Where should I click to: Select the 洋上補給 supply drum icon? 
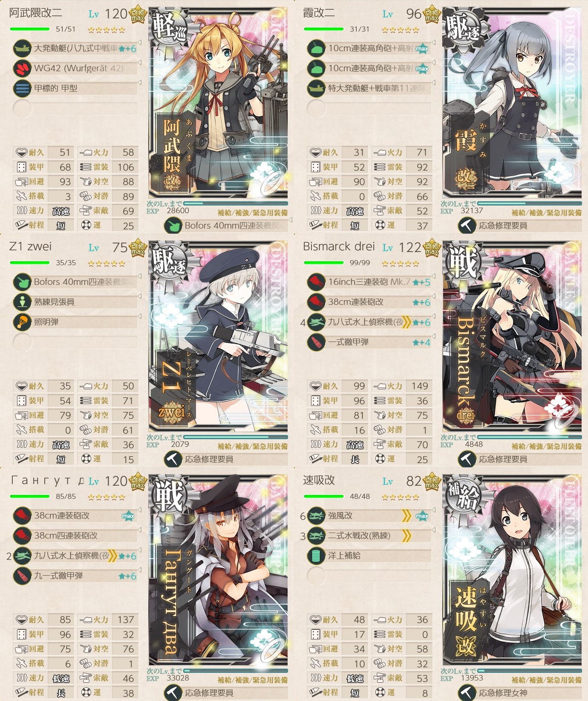point(316,556)
